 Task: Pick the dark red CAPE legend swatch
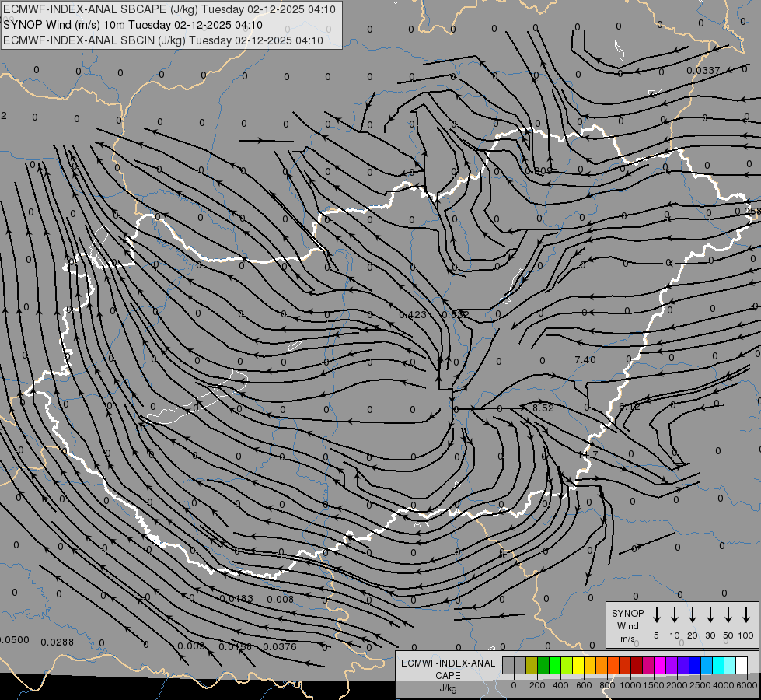tap(637, 665)
